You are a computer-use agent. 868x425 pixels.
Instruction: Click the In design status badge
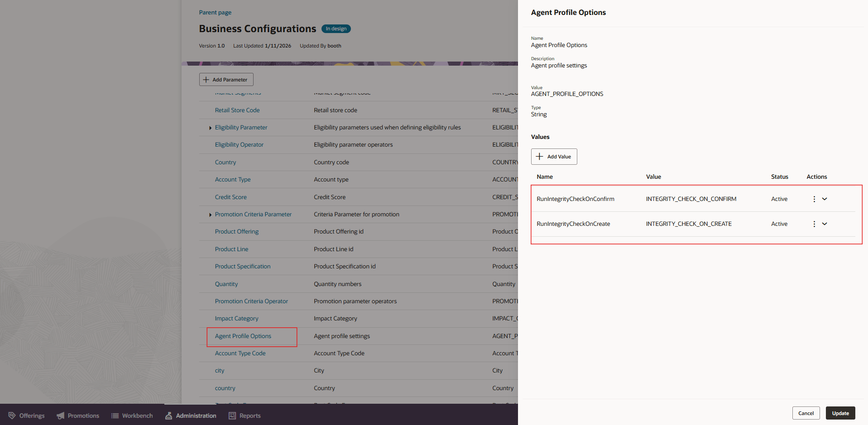coord(336,29)
